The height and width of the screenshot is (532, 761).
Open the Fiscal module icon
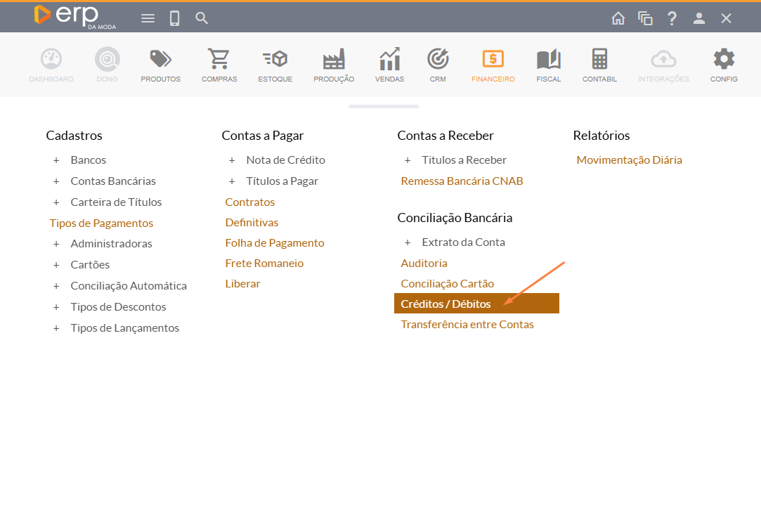click(x=548, y=65)
